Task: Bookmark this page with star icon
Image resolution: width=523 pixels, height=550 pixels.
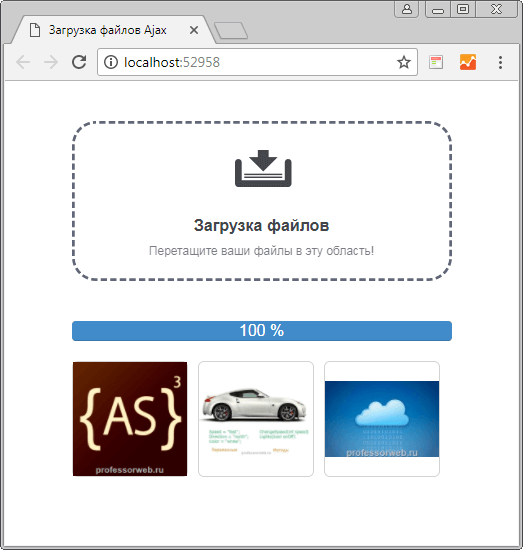Action: coord(404,62)
